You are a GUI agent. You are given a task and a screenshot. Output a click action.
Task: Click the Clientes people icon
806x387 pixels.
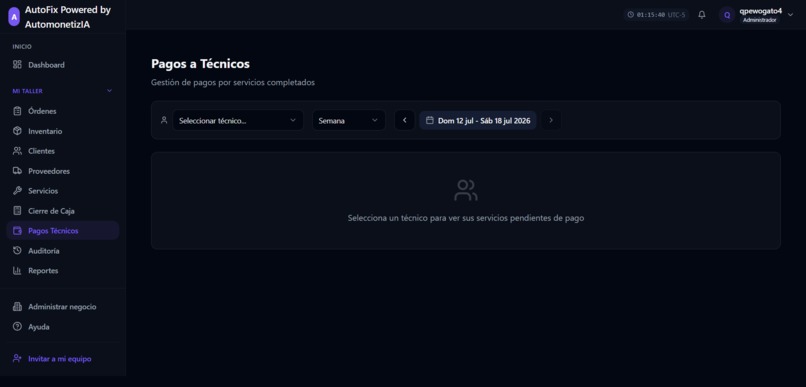[17, 151]
